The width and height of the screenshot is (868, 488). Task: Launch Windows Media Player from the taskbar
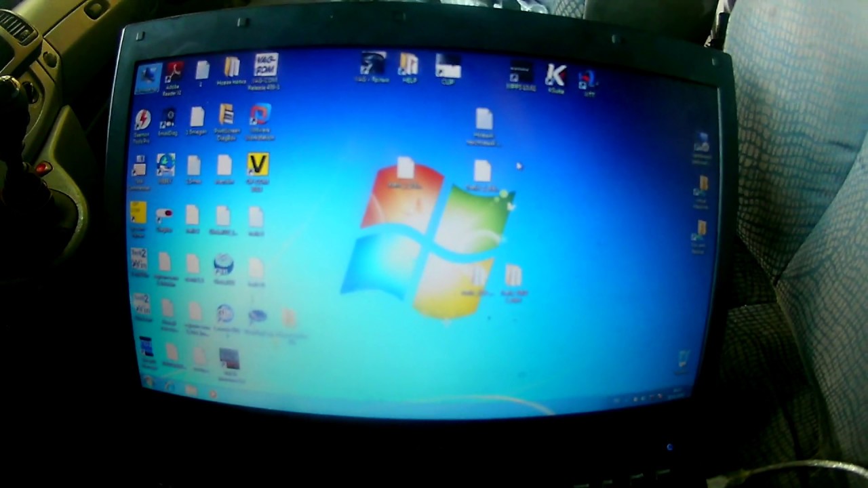tap(213, 394)
